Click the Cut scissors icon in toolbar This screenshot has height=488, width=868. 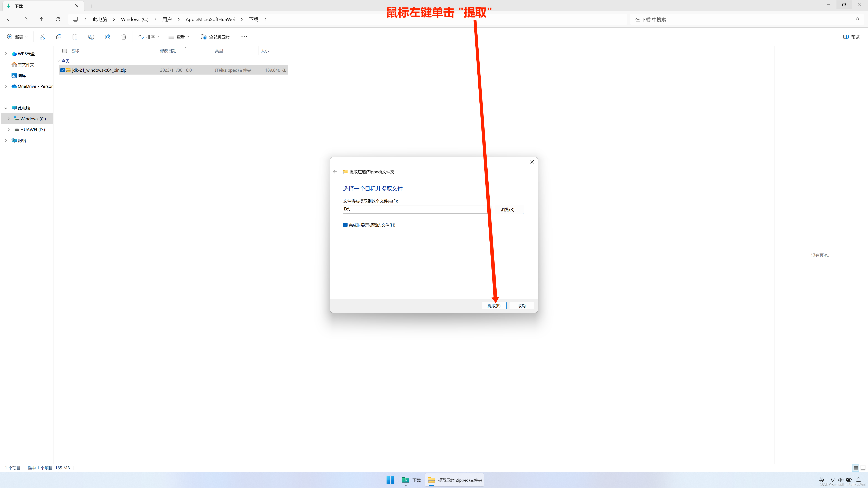pyautogui.click(x=42, y=37)
